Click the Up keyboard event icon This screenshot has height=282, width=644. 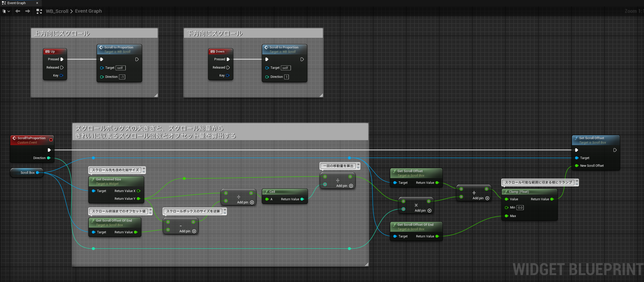(47, 52)
